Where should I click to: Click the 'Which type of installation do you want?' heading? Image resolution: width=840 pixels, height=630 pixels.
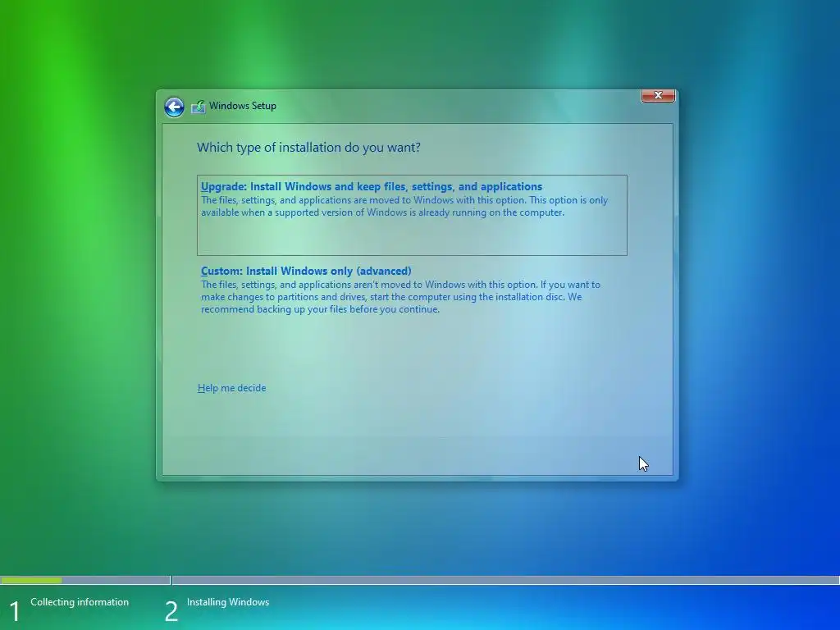click(308, 148)
